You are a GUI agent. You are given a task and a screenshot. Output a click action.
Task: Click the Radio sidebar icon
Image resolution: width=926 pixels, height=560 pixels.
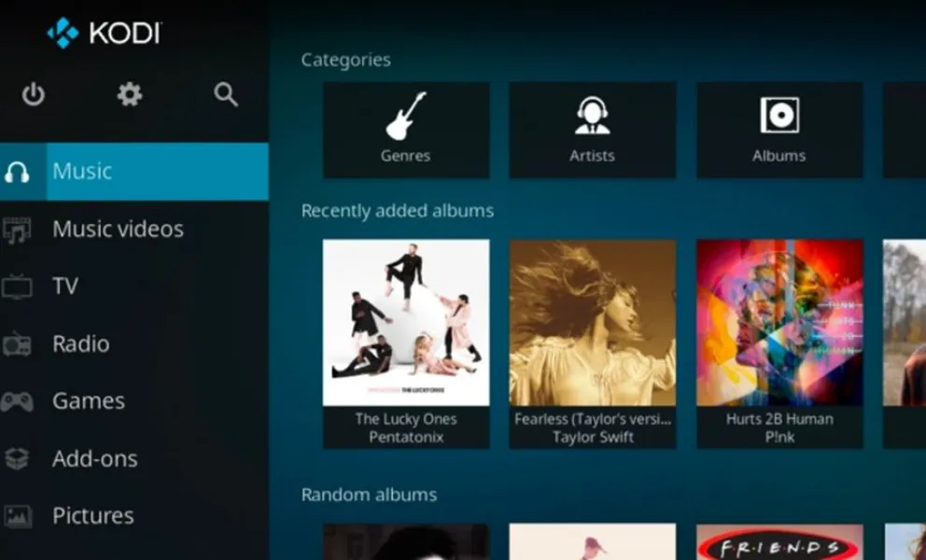17,344
